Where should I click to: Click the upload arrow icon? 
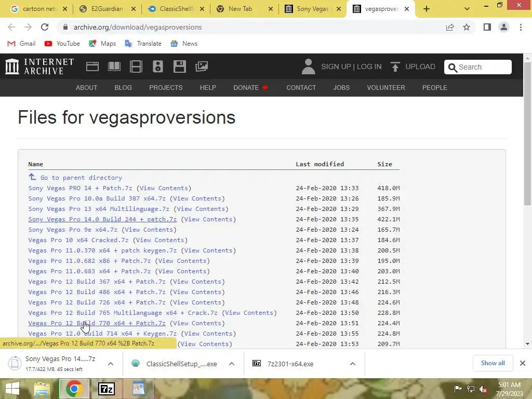[395, 66]
